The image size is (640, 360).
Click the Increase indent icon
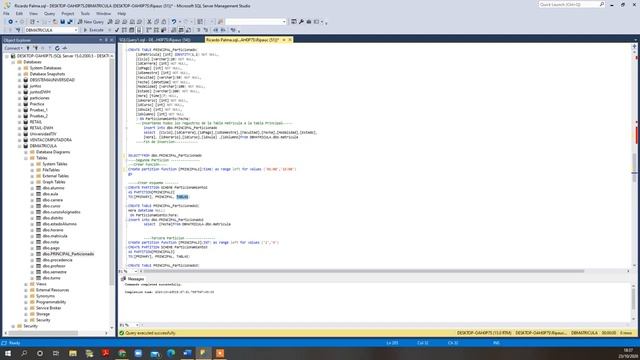[223, 30]
